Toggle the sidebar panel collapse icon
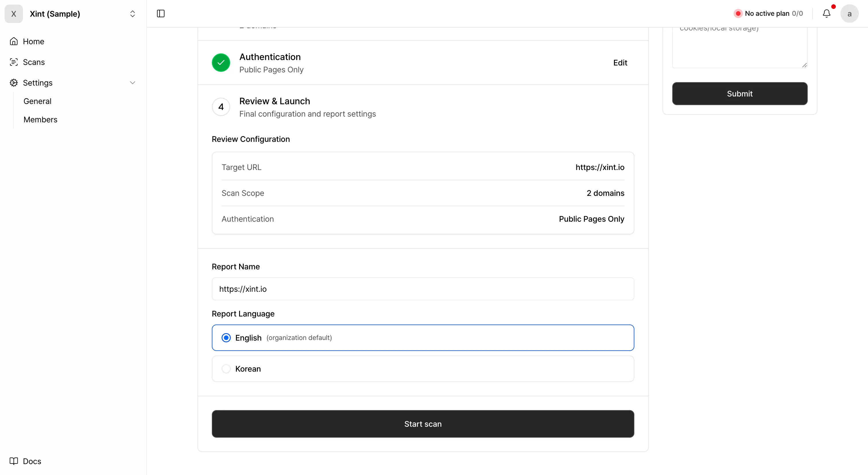 point(160,13)
